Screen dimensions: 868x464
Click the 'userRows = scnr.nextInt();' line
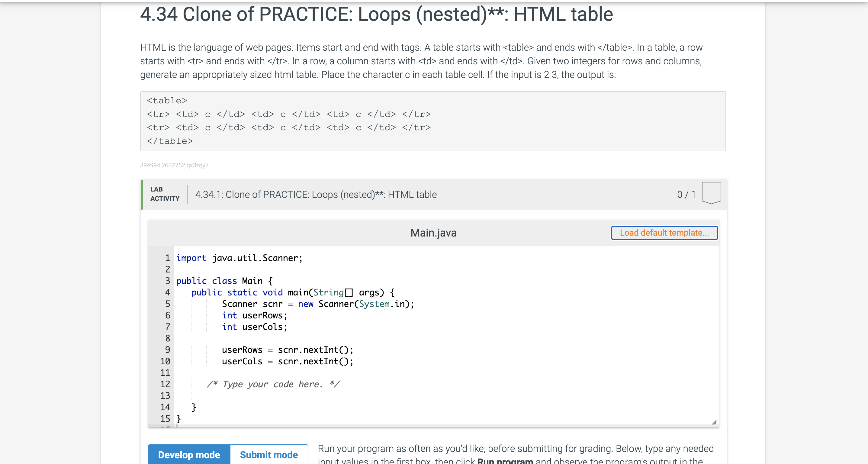tap(288, 350)
